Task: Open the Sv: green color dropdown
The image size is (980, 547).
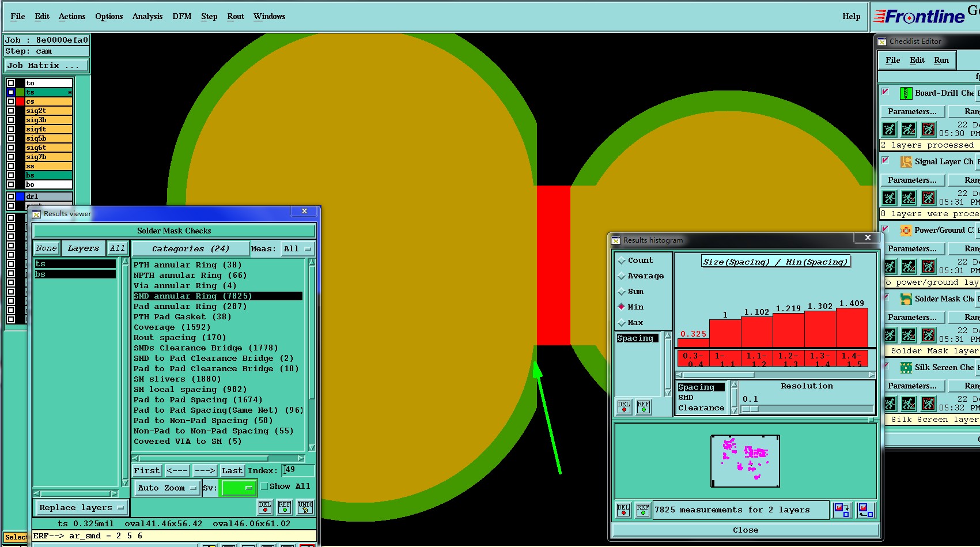Action: [239, 488]
